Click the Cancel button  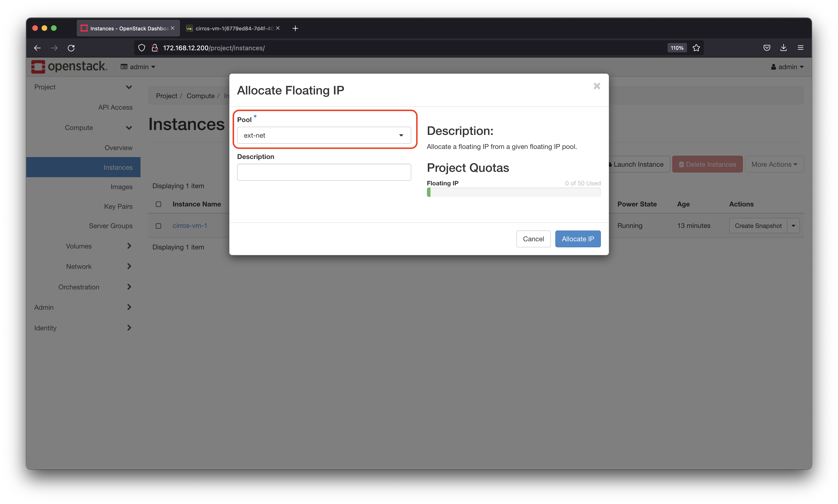point(533,239)
